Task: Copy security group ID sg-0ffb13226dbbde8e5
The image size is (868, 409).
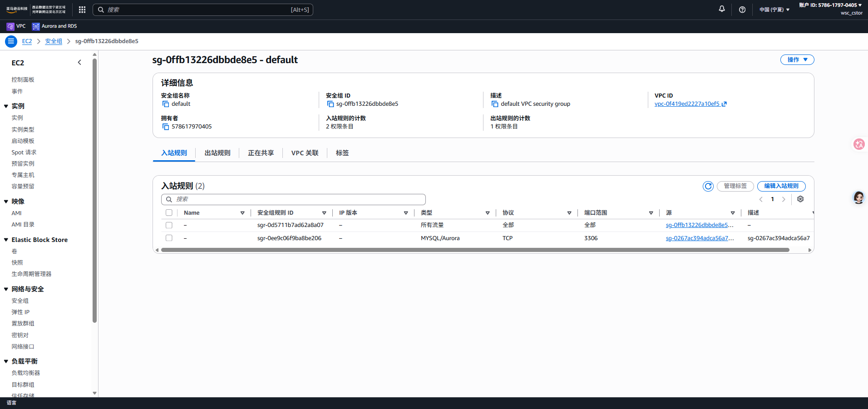Action: pyautogui.click(x=330, y=104)
